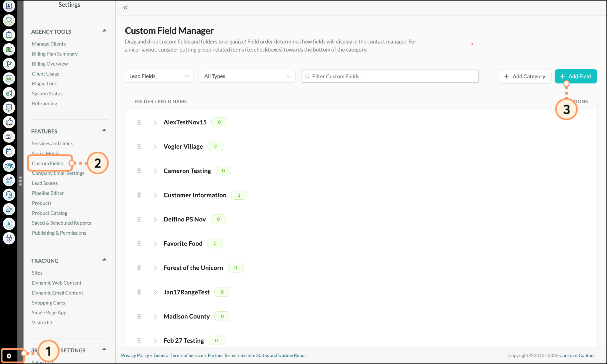This screenshot has width=607, height=364.
Task: Click the Filter Custom Fields search box
Action: 390,76
